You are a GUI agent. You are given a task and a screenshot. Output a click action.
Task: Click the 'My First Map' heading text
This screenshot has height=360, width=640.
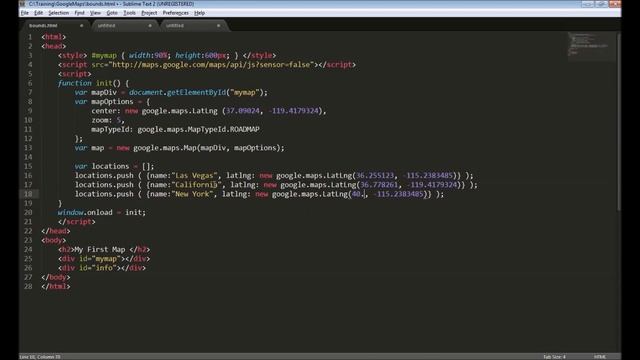(100, 249)
